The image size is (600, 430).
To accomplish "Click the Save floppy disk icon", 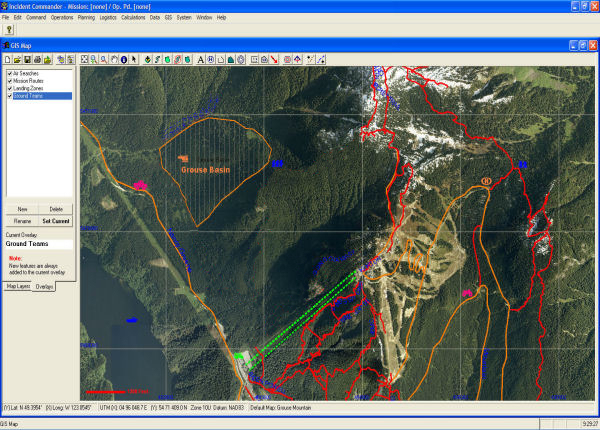I will point(27,59).
